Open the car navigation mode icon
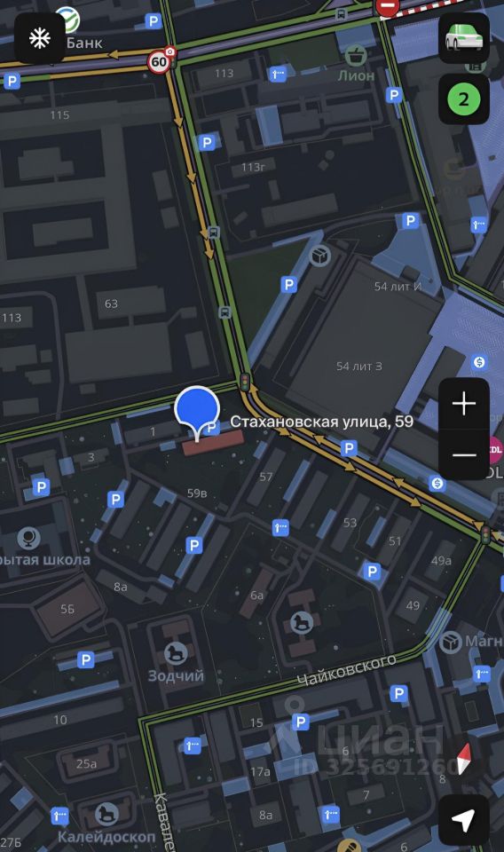The height and width of the screenshot is (852, 504). coord(464,38)
